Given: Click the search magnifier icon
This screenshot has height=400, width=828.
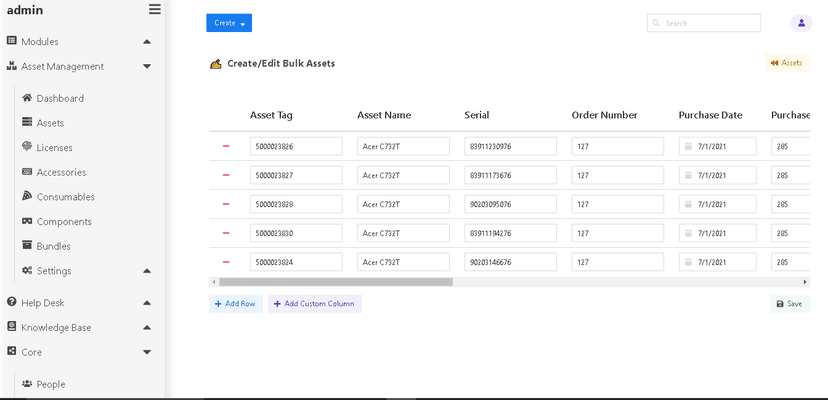Looking at the screenshot, I should [x=656, y=23].
